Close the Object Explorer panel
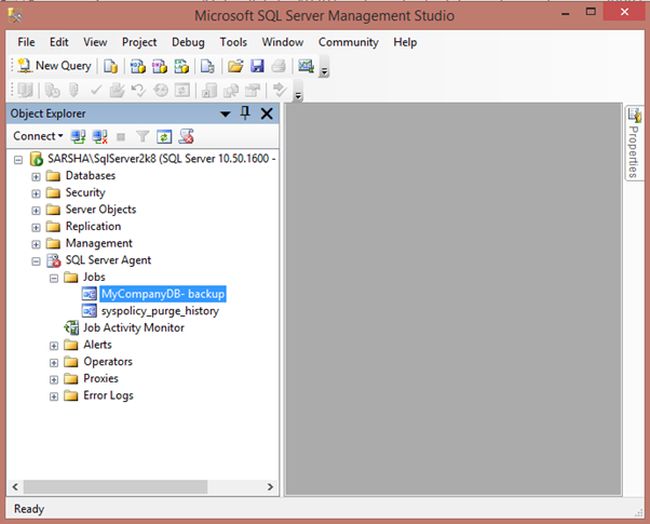This screenshot has width=650, height=524. coord(267,114)
